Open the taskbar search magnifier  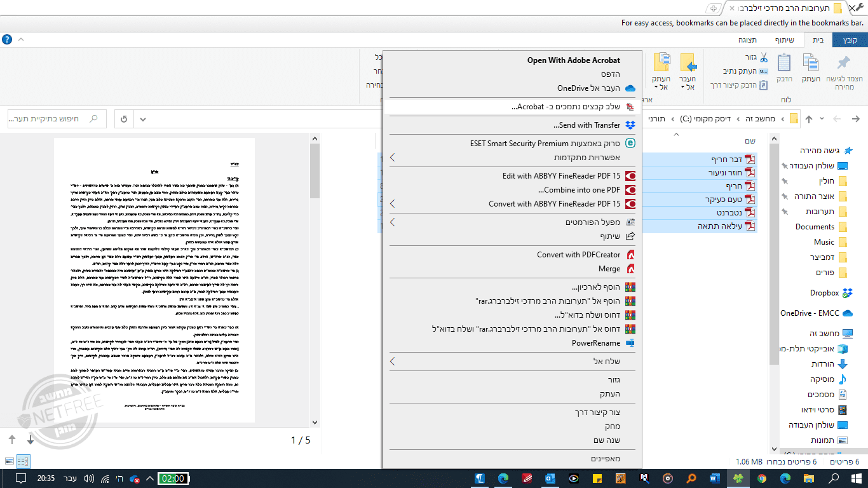pyautogui.click(x=834, y=478)
